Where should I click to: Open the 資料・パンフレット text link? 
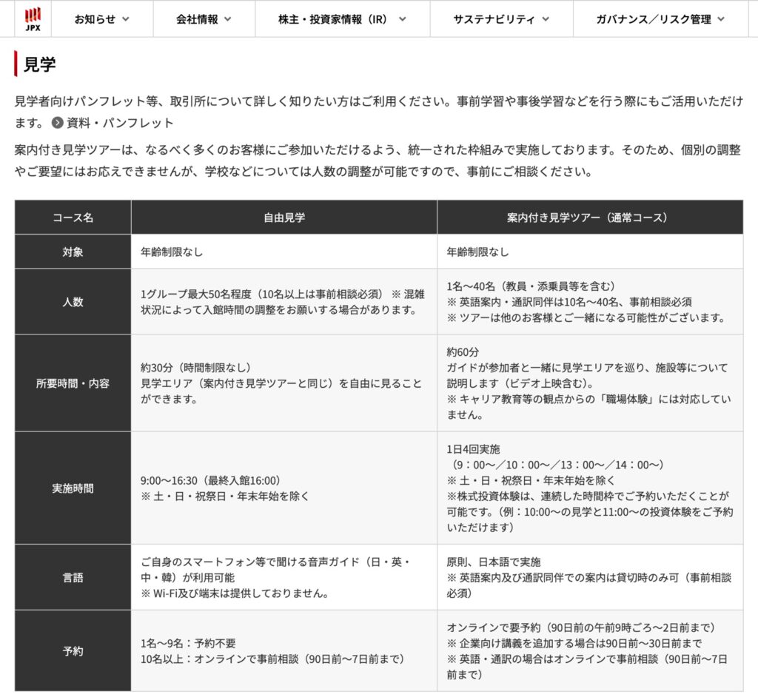(120, 123)
